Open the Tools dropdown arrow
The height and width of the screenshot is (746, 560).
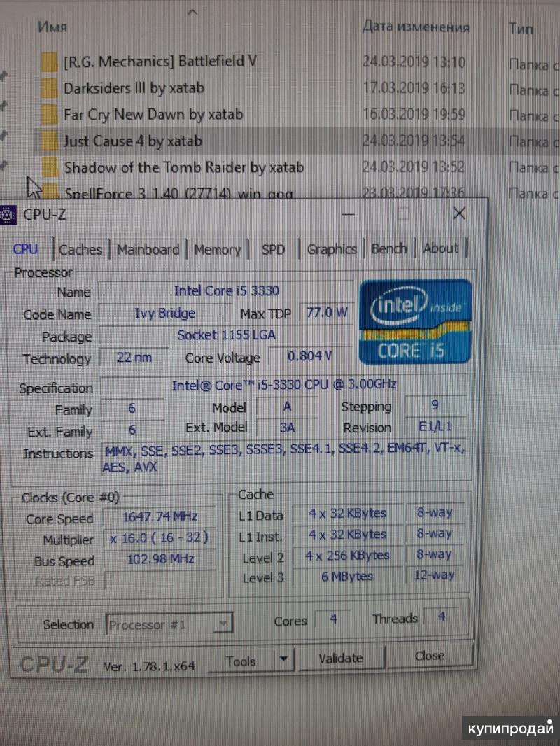(283, 659)
